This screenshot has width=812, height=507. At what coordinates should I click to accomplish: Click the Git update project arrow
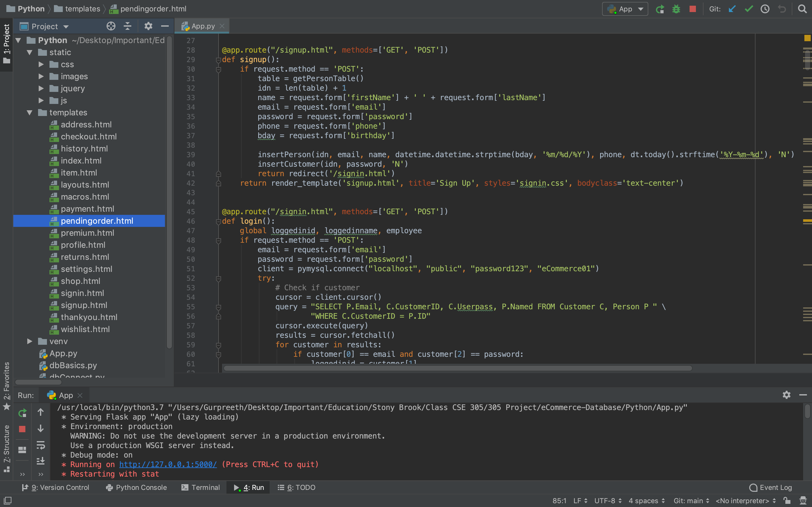pyautogui.click(x=732, y=9)
